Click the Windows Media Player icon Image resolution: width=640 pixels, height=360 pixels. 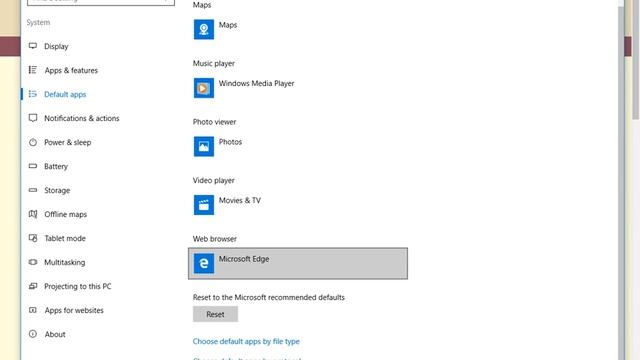(204, 88)
